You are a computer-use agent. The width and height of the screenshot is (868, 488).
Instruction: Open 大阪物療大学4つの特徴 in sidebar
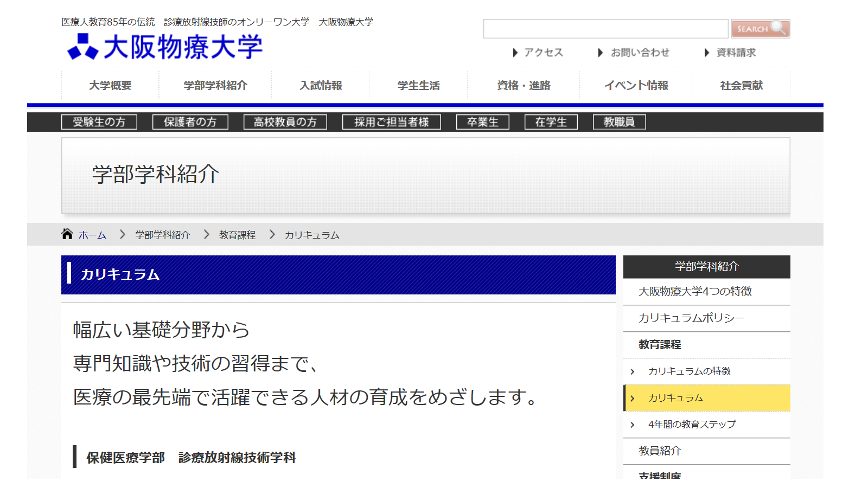tap(706, 292)
